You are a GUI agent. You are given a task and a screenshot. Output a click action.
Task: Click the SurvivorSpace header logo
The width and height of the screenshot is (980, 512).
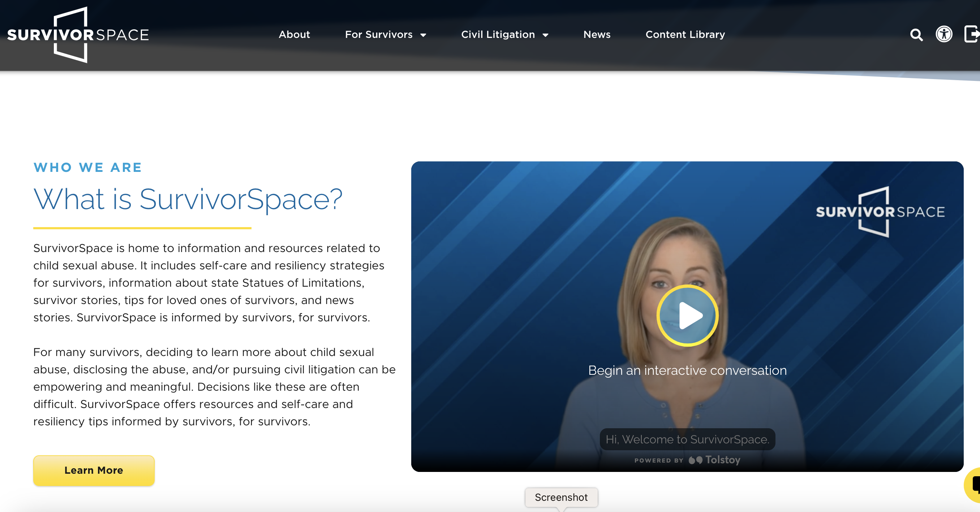pyautogui.click(x=78, y=35)
